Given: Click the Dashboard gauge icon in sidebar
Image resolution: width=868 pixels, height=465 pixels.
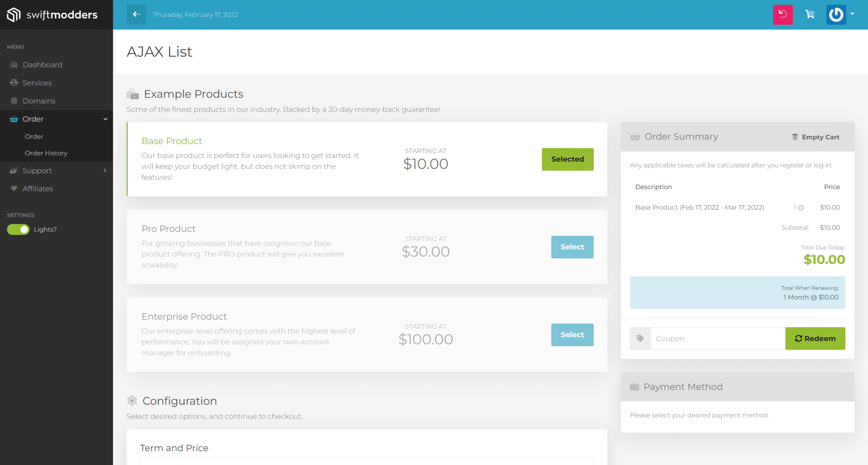Looking at the screenshot, I should pos(14,65).
